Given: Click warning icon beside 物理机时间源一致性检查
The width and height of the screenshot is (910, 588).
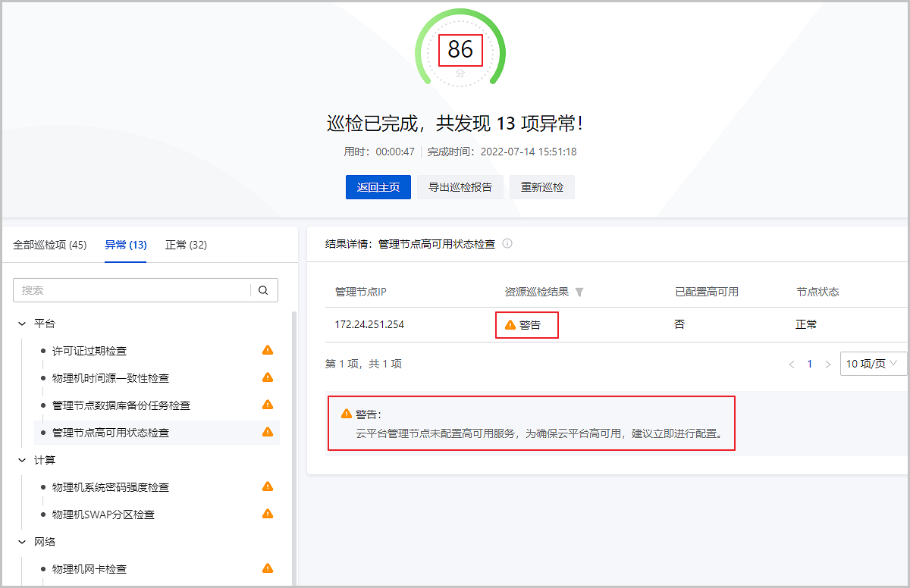Looking at the screenshot, I should point(267,377).
